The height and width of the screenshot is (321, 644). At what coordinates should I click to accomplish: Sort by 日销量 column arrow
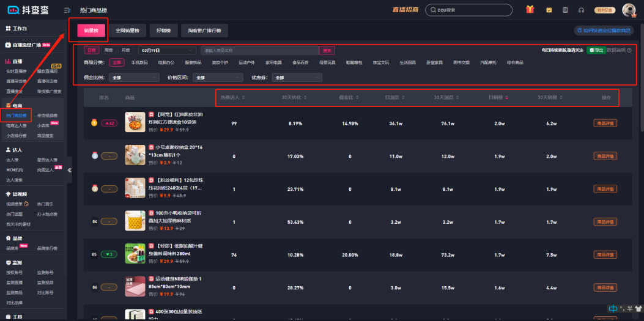[506, 98]
